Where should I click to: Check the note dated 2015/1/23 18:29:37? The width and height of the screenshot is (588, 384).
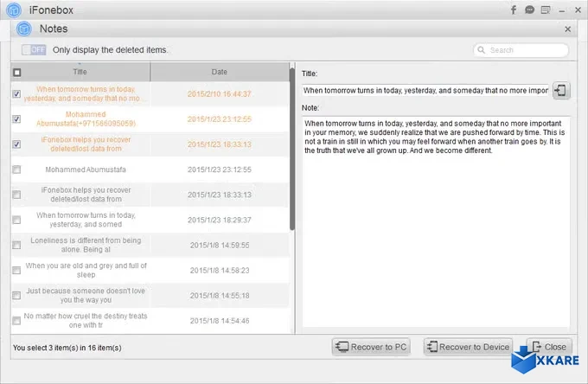tap(16, 220)
